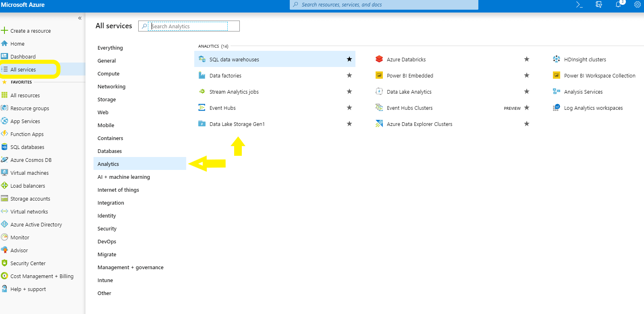Select the Compute category

[x=108, y=73]
